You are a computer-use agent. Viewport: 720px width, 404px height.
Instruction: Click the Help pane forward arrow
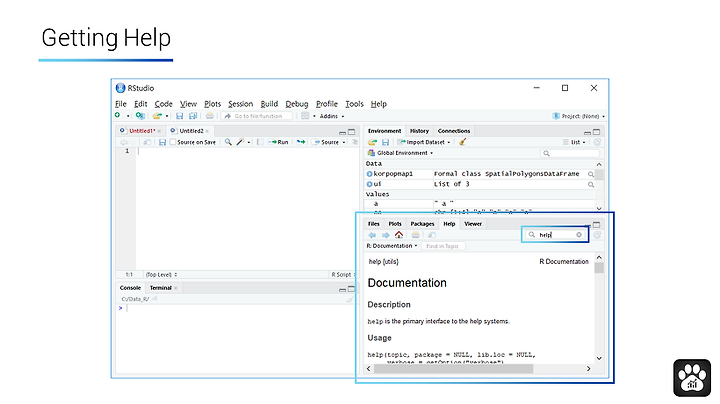tap(385, 235)
